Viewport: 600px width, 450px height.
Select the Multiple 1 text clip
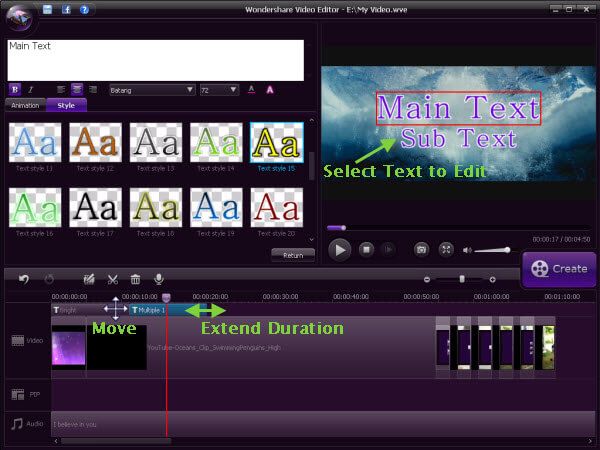pos(168,310)
